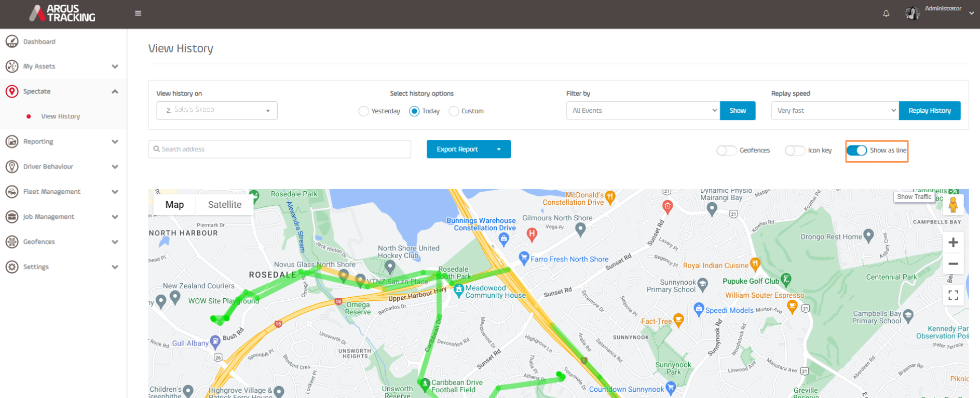Open the Reporting menu label
This screenshot has width=980, height=398.
pyautogui.click(x=38, y=141)
